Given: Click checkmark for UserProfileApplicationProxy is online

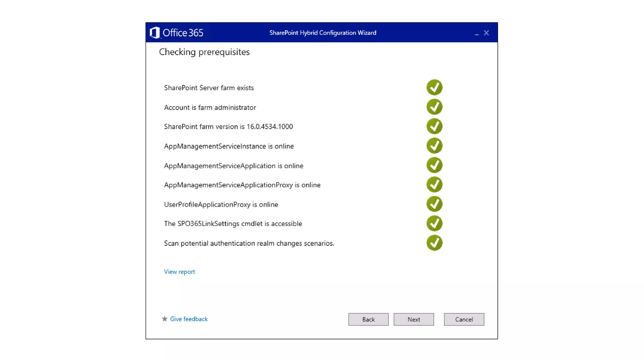Looking at the screenshot, I should (434, 204).
